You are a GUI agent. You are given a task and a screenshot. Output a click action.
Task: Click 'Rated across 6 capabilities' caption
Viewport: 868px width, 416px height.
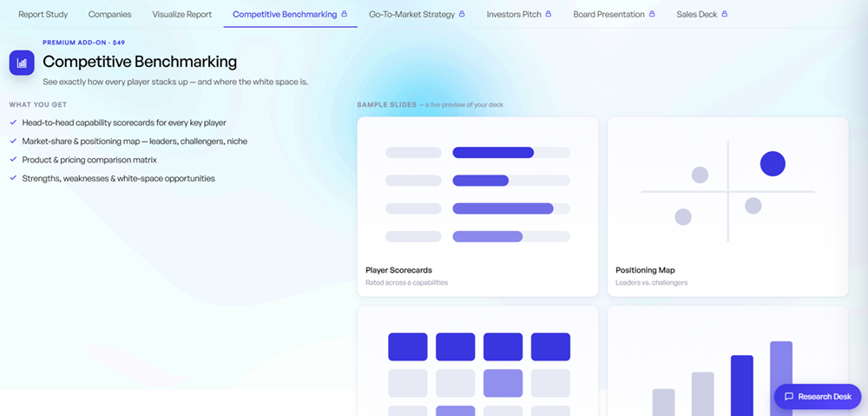[x=406, y=282]
